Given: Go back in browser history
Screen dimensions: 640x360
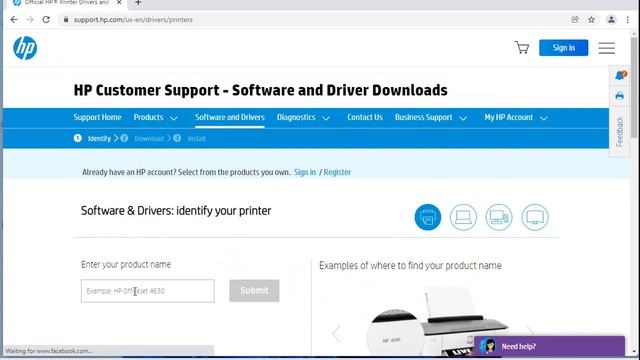Looking at the screenshot, I should click(x=14, y=20).
